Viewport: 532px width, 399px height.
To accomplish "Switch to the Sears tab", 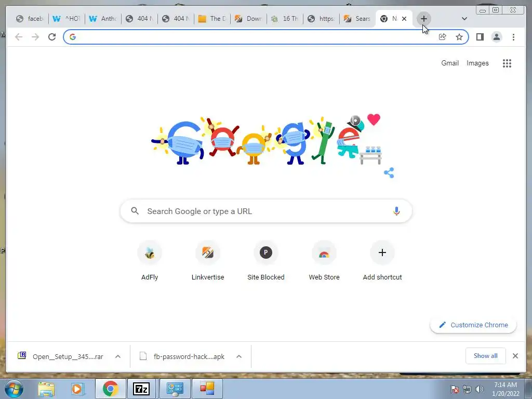I will [x=357, y=19].
